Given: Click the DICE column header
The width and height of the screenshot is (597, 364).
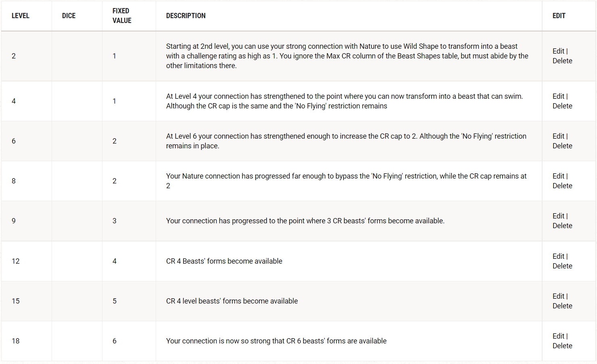Looking at the screenshot, I should (69, 16).
